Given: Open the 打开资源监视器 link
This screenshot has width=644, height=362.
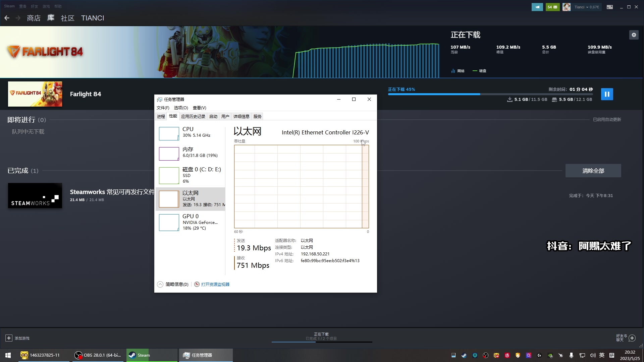Looking at the screenshot, I should point(215,284).
